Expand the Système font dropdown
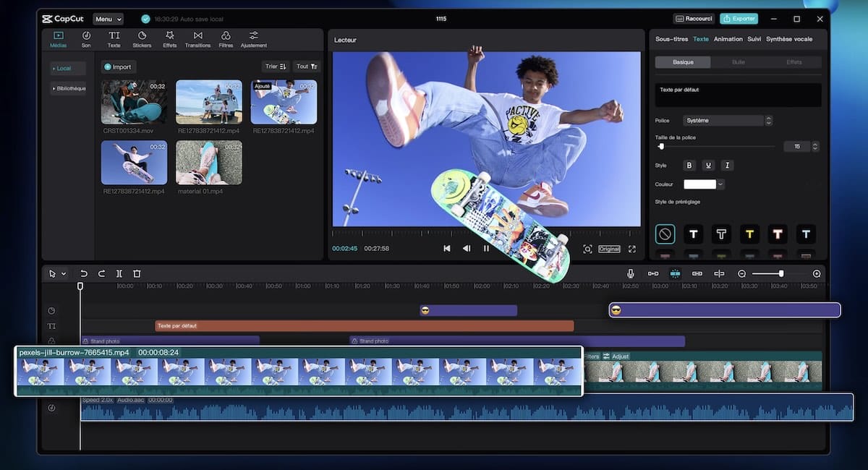Image resolution: width=868 pixels, height=470 pixels. tap(728, 121)
